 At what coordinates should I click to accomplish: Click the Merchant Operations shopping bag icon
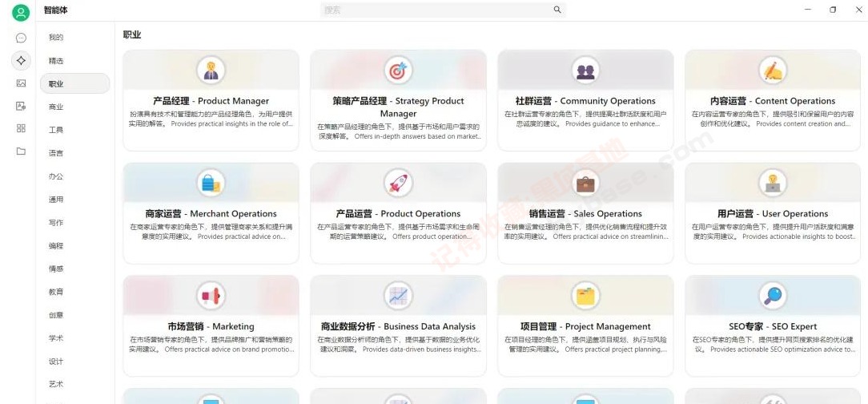point(211,183)
